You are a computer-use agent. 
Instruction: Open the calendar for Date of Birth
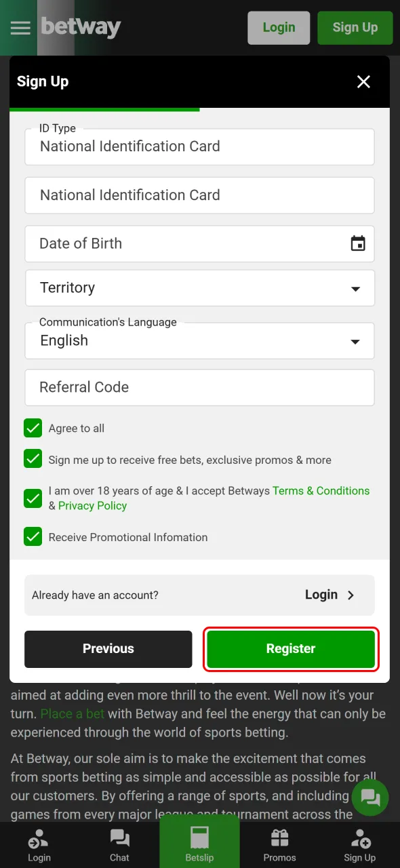(x=357, y=243)
